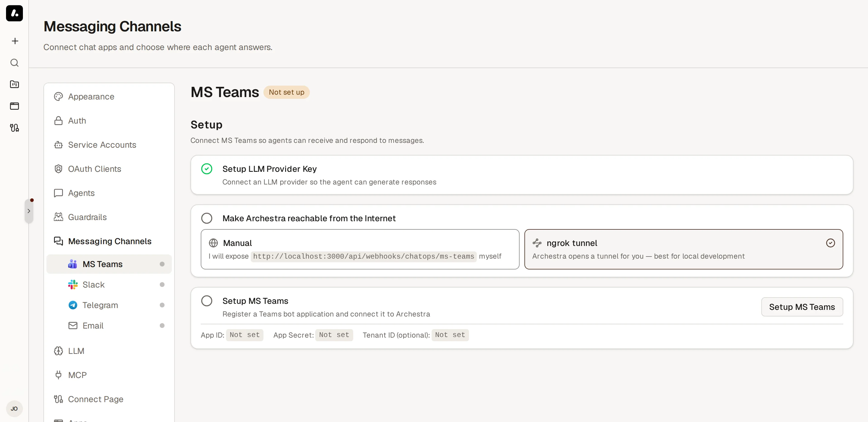Click circle beside Make Archestra reachable
868x422 pixels.
[x=206, y=219]
